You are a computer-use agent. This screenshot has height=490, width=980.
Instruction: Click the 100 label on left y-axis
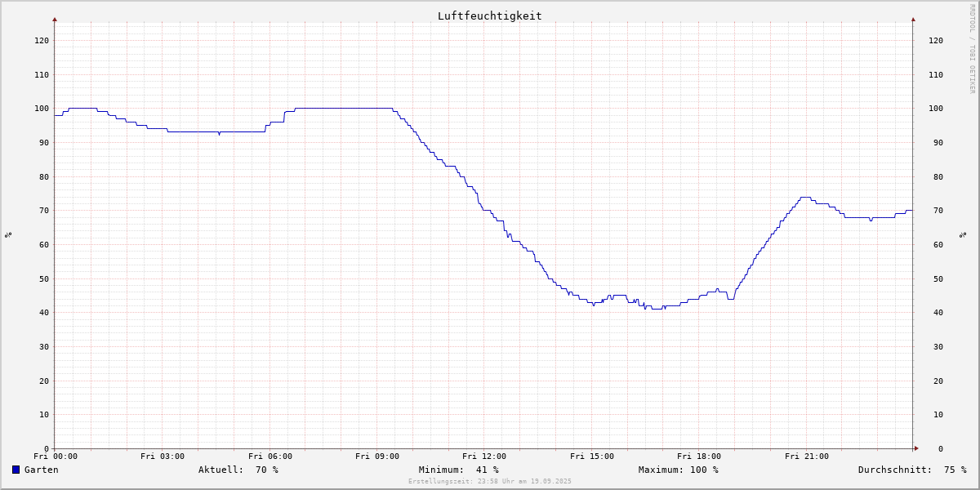[x=41, y=109]
